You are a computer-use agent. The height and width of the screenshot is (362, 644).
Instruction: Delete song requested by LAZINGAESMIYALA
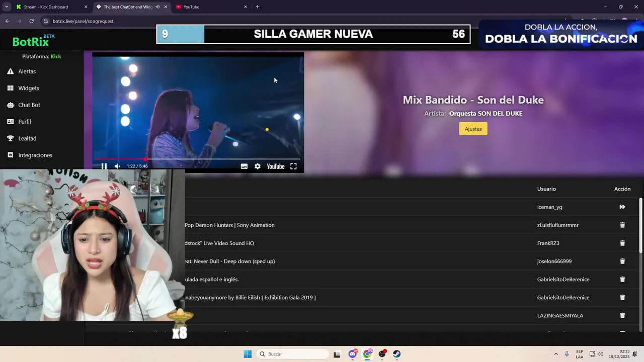[x=622, y=315]
